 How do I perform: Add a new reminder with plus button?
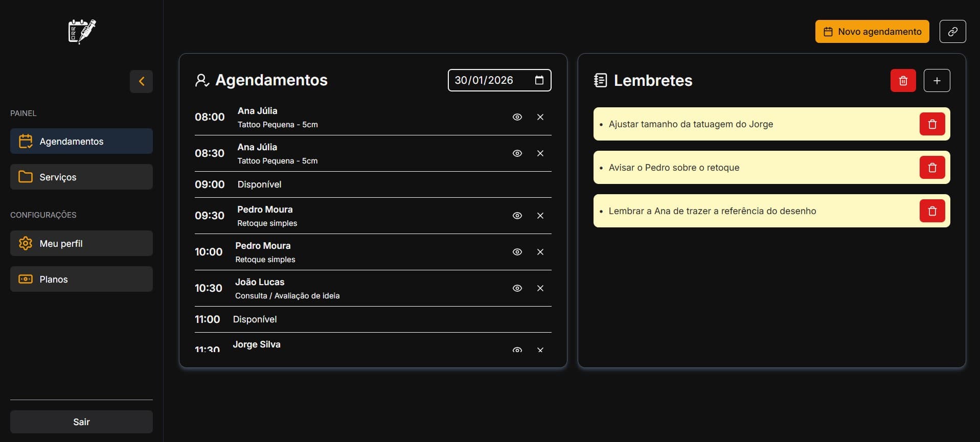(937, 81)
